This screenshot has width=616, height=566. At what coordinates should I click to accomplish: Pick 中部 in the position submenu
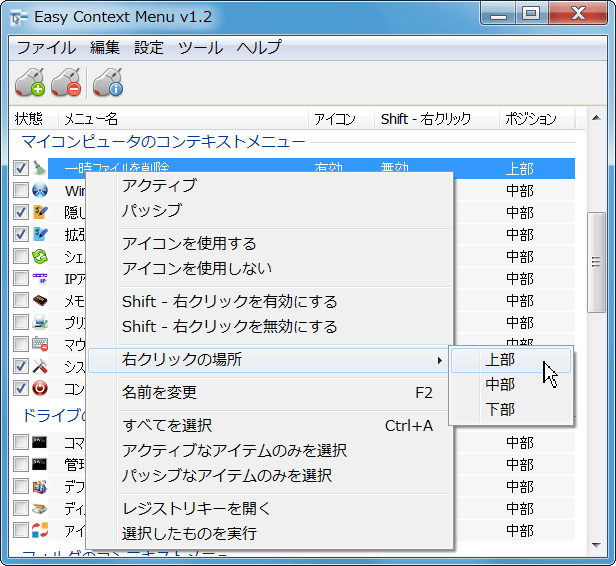[x=511, y=385]
